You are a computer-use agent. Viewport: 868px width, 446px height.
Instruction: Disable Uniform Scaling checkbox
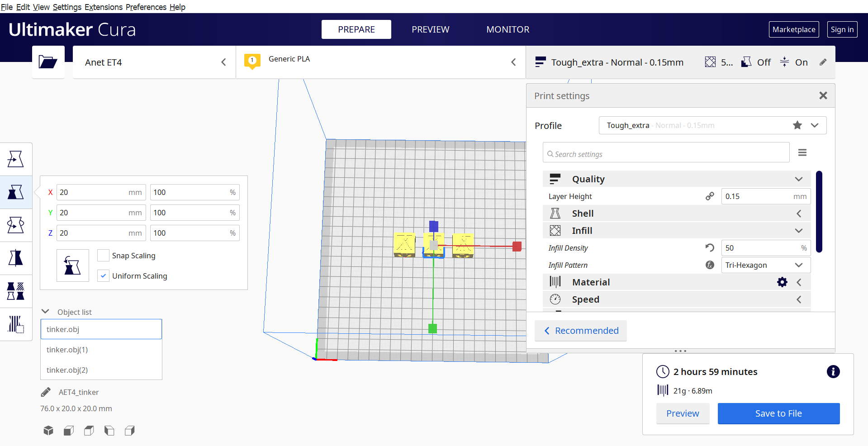[x=103, y=276]
